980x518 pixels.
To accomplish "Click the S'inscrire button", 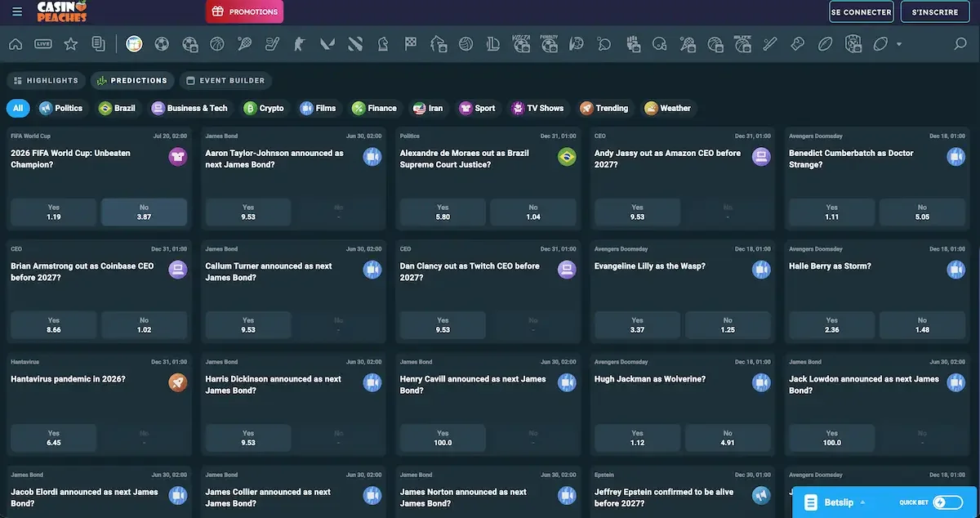I will pyautogui.click(x=935, y=12).
